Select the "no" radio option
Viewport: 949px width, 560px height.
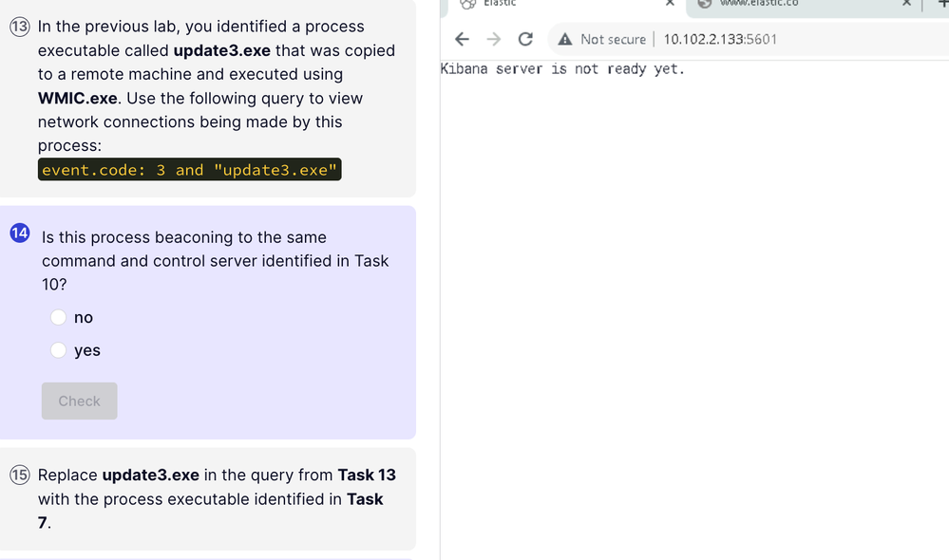pyautogui.click(x=58, y=318)
